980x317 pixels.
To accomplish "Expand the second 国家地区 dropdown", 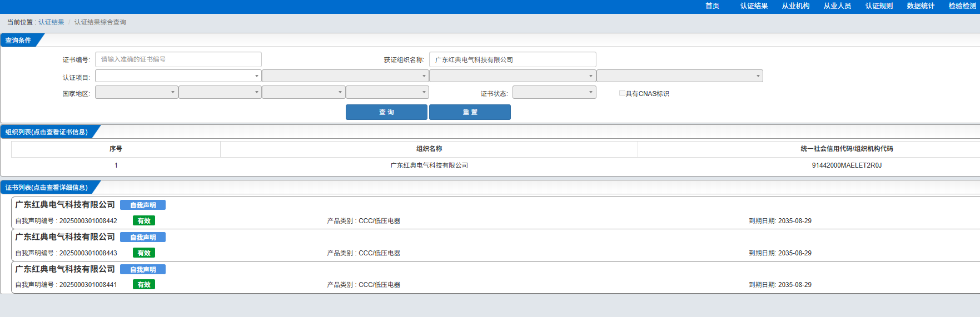I will tap(220, 92).
